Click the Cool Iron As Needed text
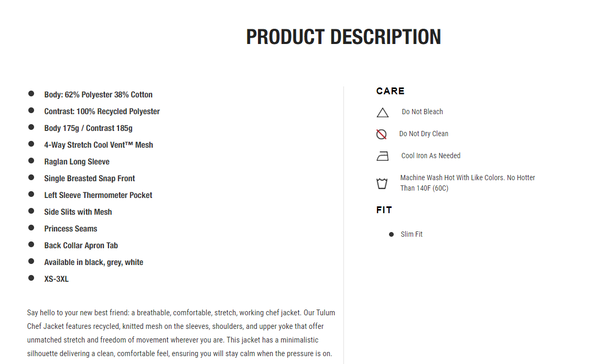Viewport: 594px width, 364px height. click(x=431, y=156)
